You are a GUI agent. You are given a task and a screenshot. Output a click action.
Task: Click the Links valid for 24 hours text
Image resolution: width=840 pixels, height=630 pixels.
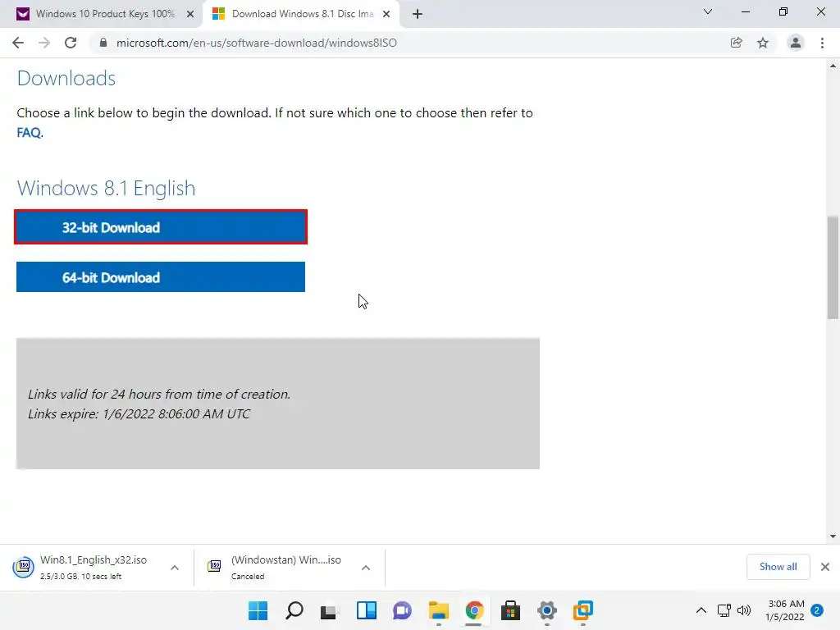point(159,395)
